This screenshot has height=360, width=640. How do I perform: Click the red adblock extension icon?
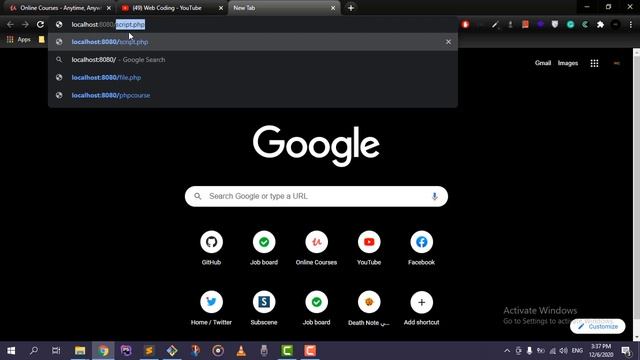tap(465, 24)
